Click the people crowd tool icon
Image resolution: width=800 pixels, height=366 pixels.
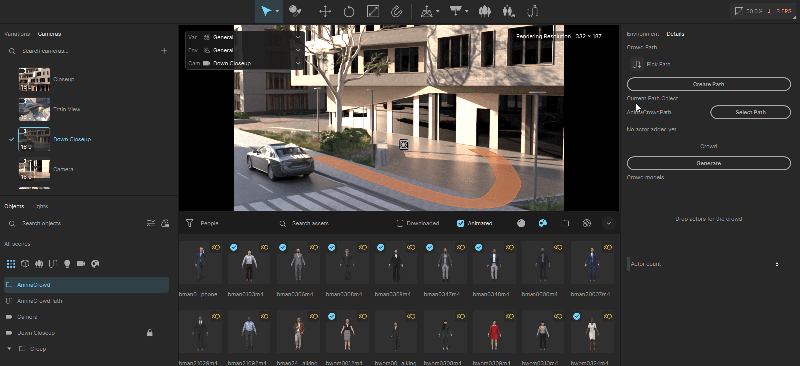pyautogui.click(x=508, y=11)
